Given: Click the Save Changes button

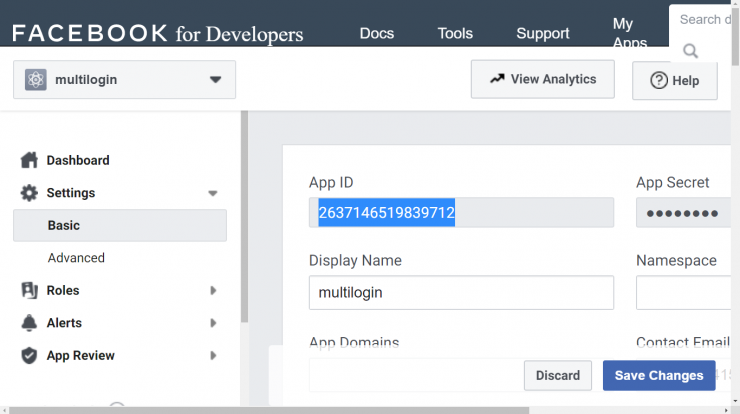Looking at the screenshot, I should coord(659,375).
